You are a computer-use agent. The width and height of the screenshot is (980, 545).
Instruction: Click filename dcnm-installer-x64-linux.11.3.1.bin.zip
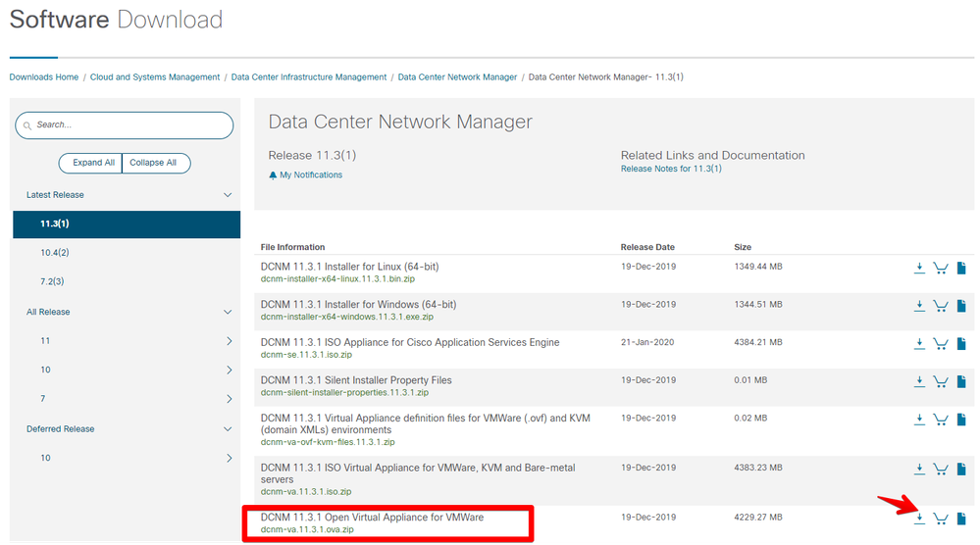[337, 279]
